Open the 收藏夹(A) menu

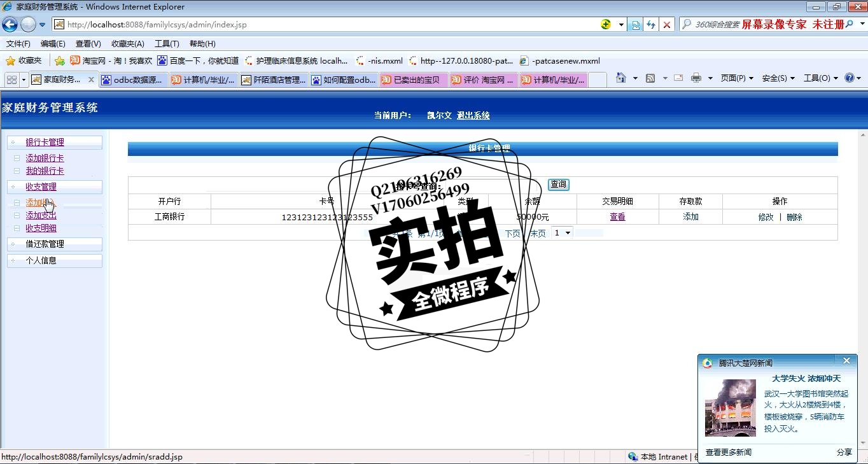(127, 44)
